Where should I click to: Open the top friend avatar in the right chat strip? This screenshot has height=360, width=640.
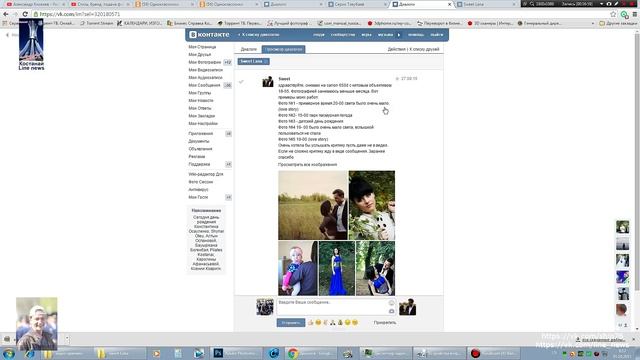(622, 227)
